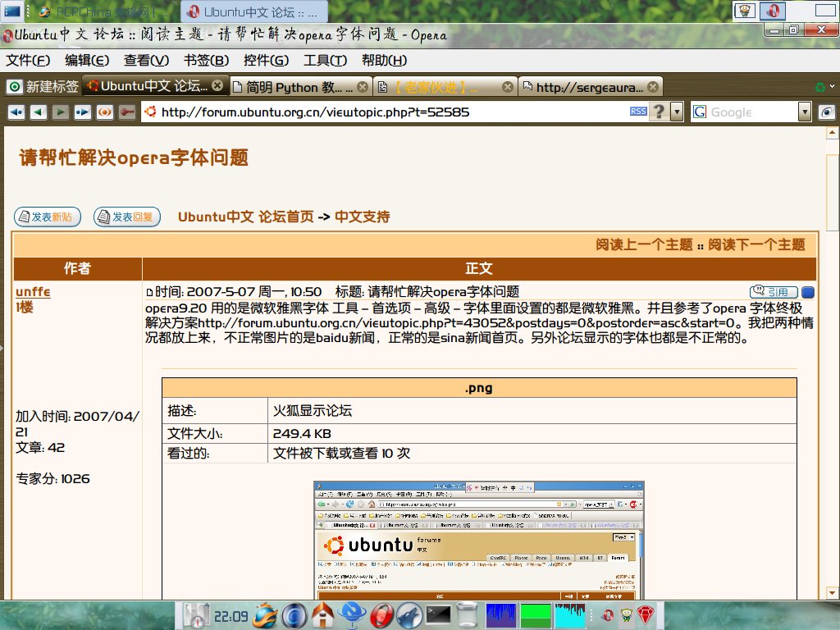Click the Google search field
The image size is (840, 630).
pyautogui.click(x=753, y=112)
